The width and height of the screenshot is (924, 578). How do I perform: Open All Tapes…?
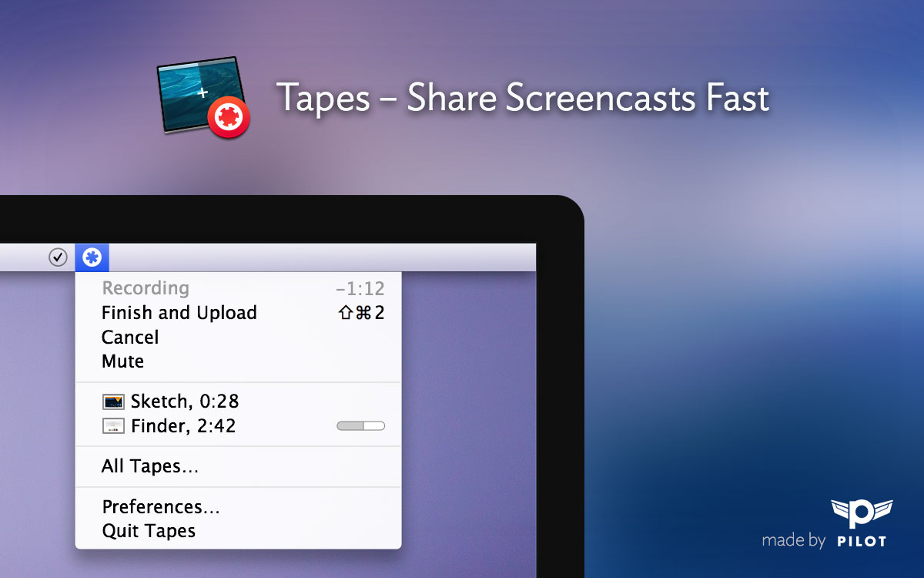tap(238, 466)
